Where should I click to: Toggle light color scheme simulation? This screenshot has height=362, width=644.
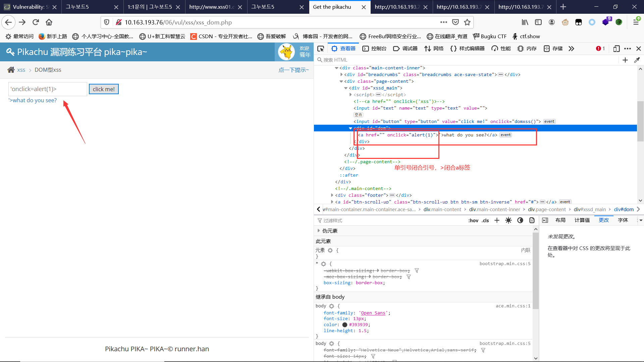click(508, 220)
